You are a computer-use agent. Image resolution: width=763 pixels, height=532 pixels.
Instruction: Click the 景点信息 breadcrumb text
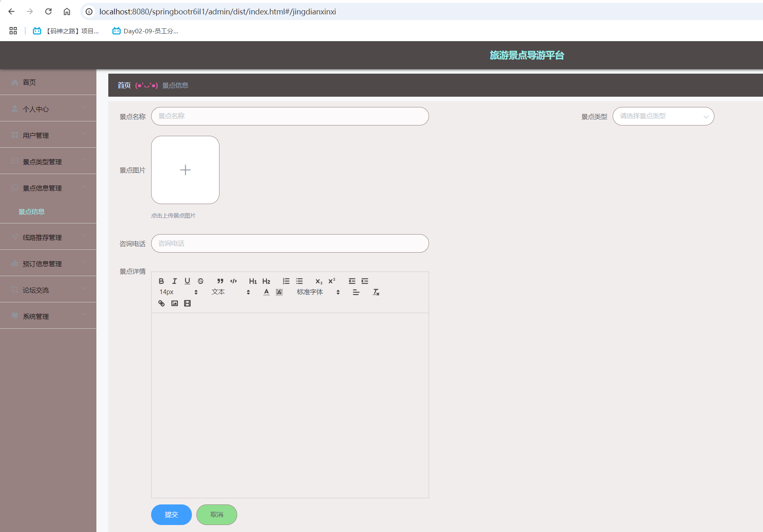coord(175,85)
